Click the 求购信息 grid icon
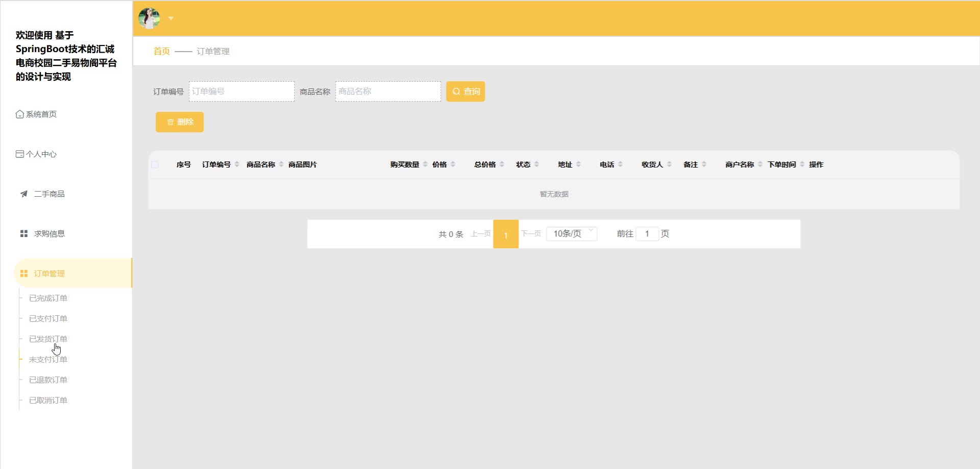This screenshot has width=980, height=469. [x=23, y=233]
